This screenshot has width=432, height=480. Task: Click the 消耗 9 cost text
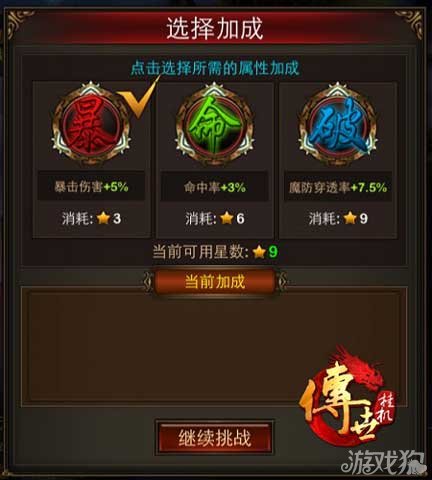pyautogui.click(x=338, y=219)
